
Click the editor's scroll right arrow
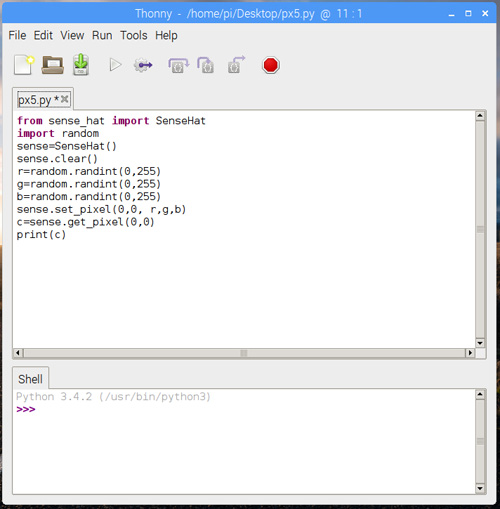click(x=470, y=353)
